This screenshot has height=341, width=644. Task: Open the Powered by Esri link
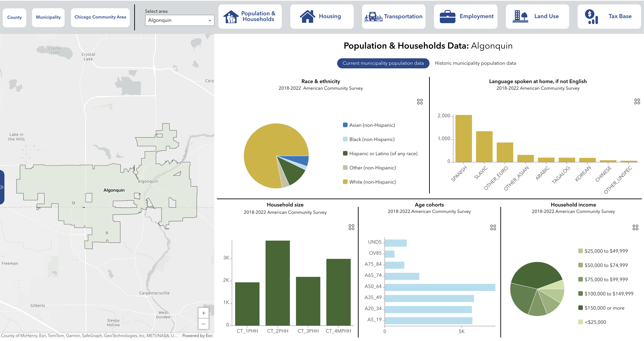click(197, 336)
